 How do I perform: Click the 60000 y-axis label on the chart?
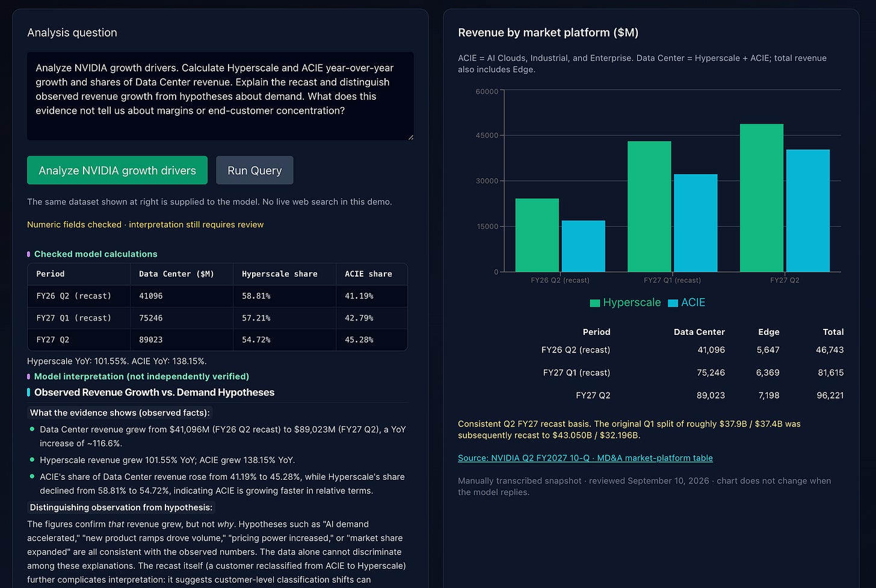point(487,91)
